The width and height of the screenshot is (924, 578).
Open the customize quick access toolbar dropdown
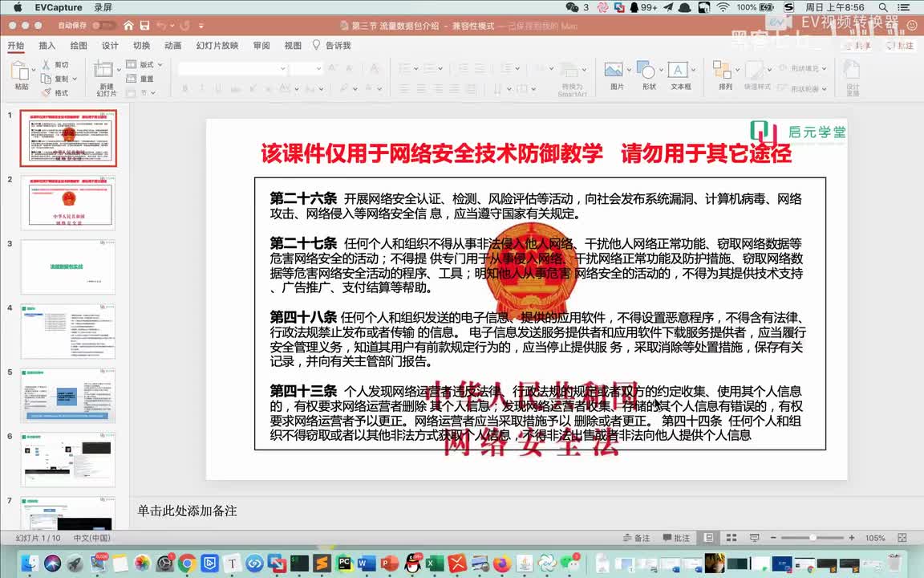tap(201, 26)
